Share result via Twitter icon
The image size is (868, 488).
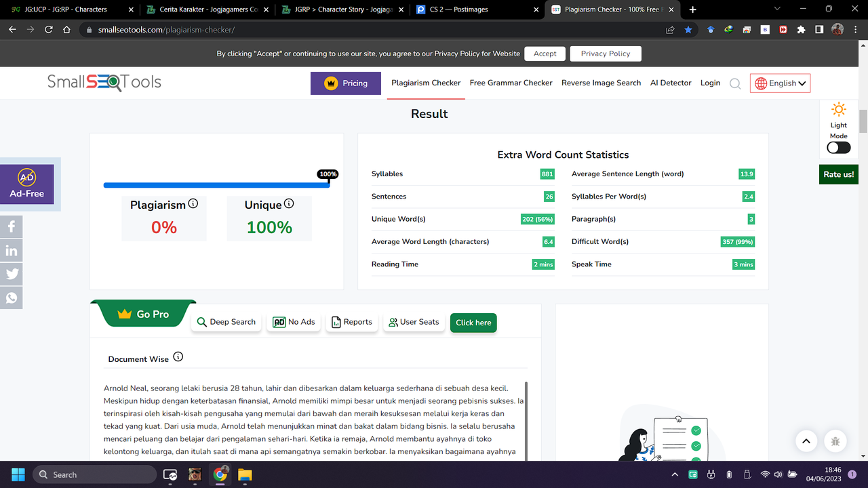coord(12,274)
